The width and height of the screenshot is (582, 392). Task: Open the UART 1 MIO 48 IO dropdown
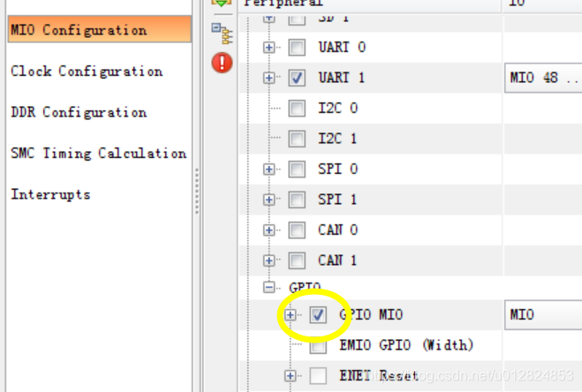(x=543, y=78)
